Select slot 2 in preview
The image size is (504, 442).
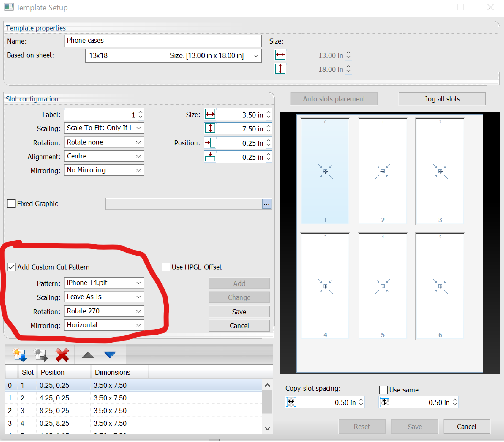point(383,171)
